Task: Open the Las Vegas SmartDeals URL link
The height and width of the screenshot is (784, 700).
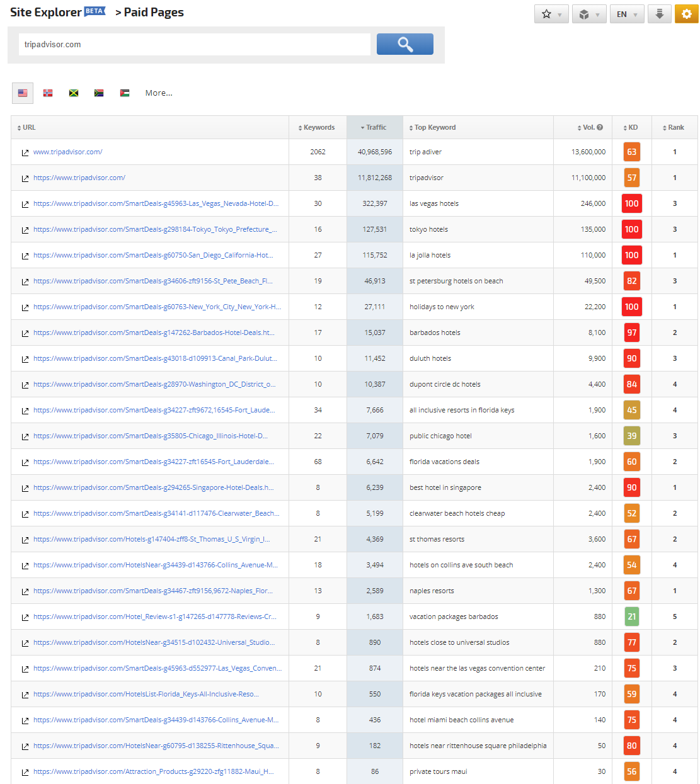Action: pyautogui.click(x=156, y=203)
